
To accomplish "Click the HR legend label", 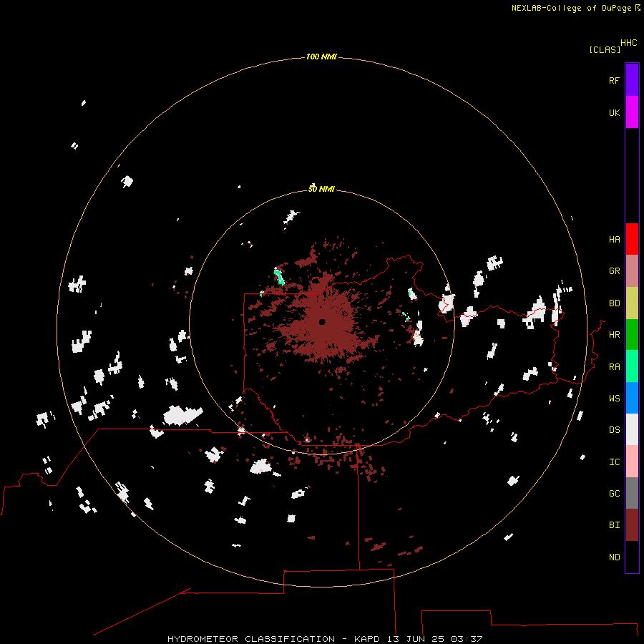I will tap(614, 335).
